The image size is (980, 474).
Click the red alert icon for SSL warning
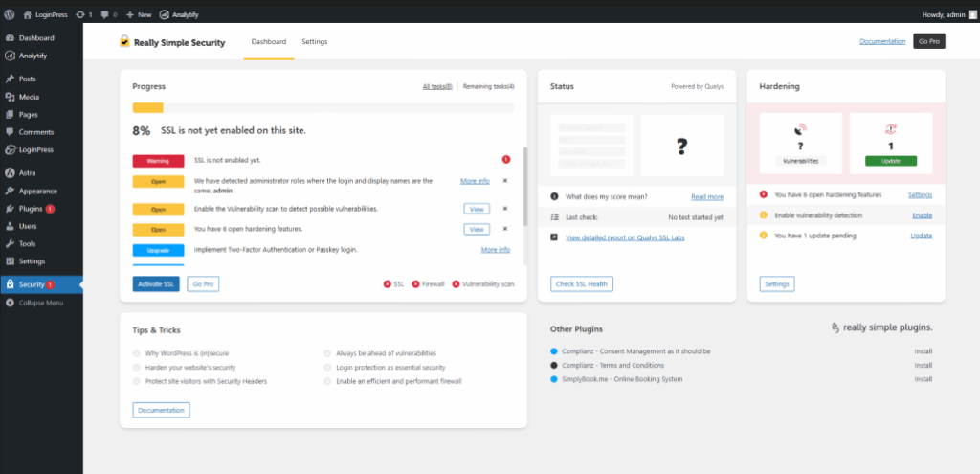[x=506, y=160]
